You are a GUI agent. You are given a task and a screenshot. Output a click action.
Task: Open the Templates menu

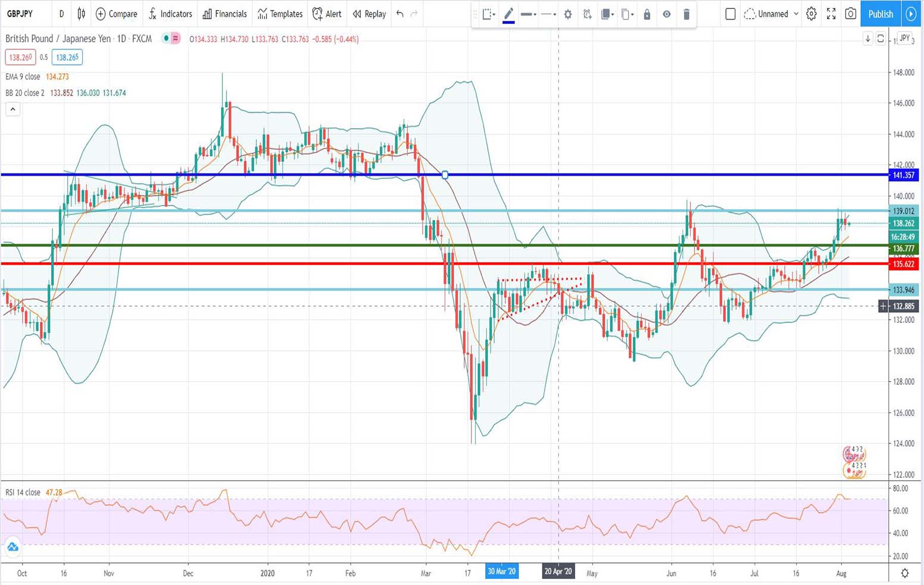(x=279, y=14)
